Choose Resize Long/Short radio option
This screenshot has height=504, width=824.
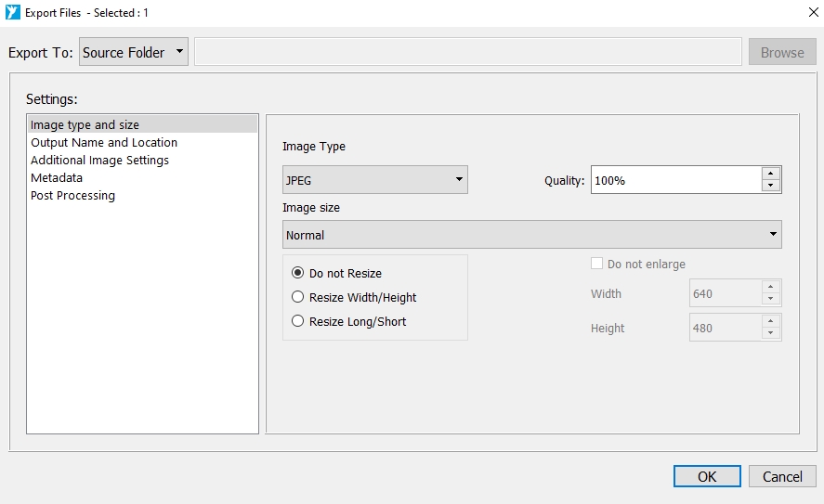[x=298, y=321]
